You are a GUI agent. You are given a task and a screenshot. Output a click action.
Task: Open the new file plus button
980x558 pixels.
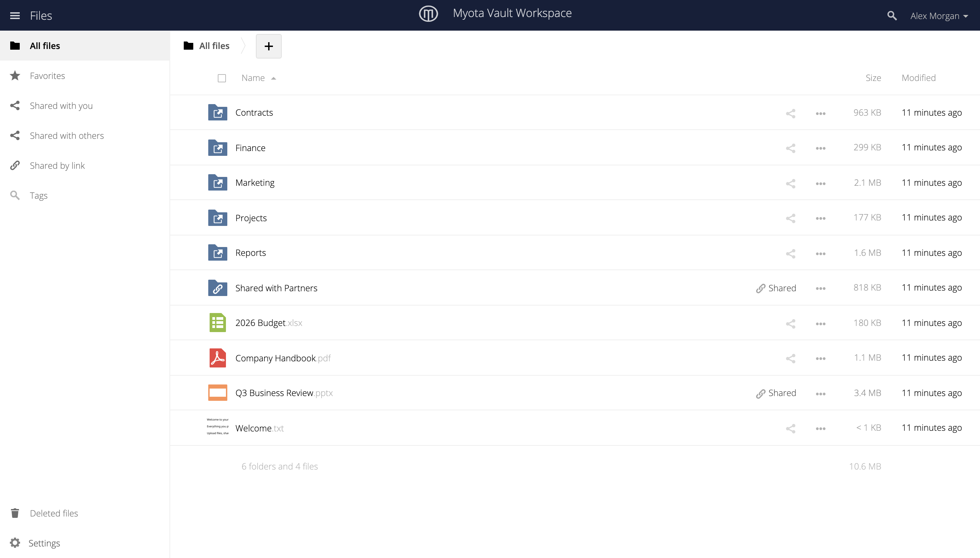[268, 46]
